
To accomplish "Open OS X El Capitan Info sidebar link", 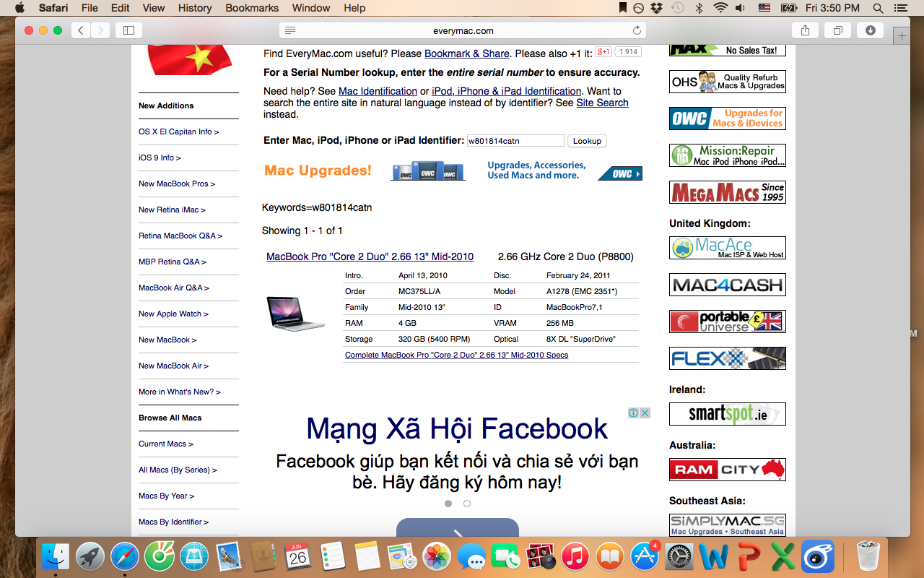I will coord(178,131).
